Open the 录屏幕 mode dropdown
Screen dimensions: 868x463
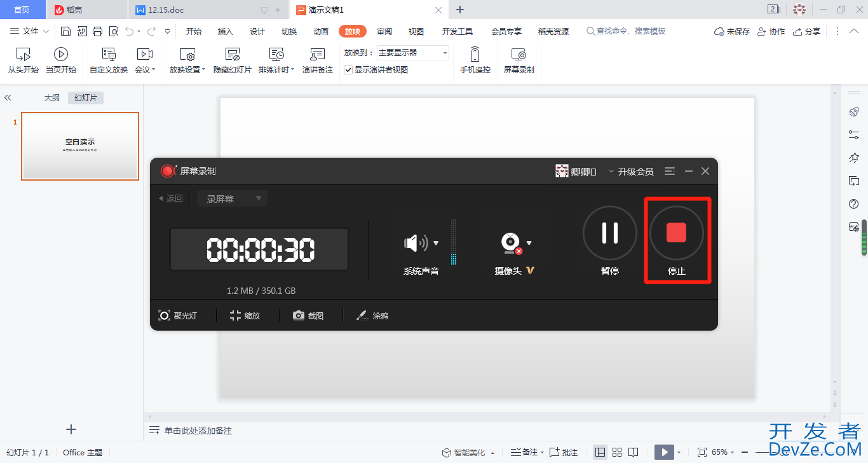(x=233, y=198)
